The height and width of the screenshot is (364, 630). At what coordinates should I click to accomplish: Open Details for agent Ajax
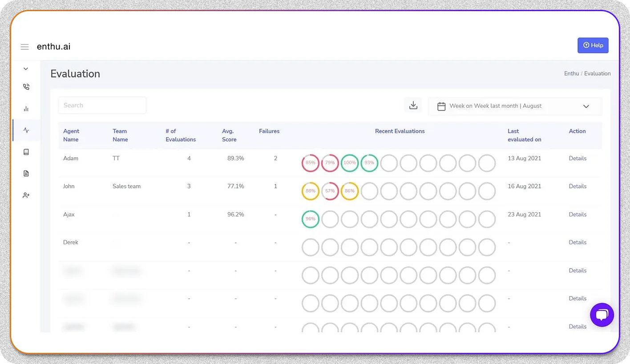coord(577,214)
